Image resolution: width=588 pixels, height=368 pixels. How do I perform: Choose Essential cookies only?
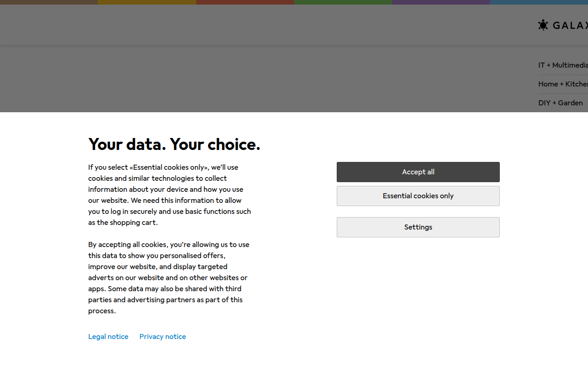tap(418, 196)
